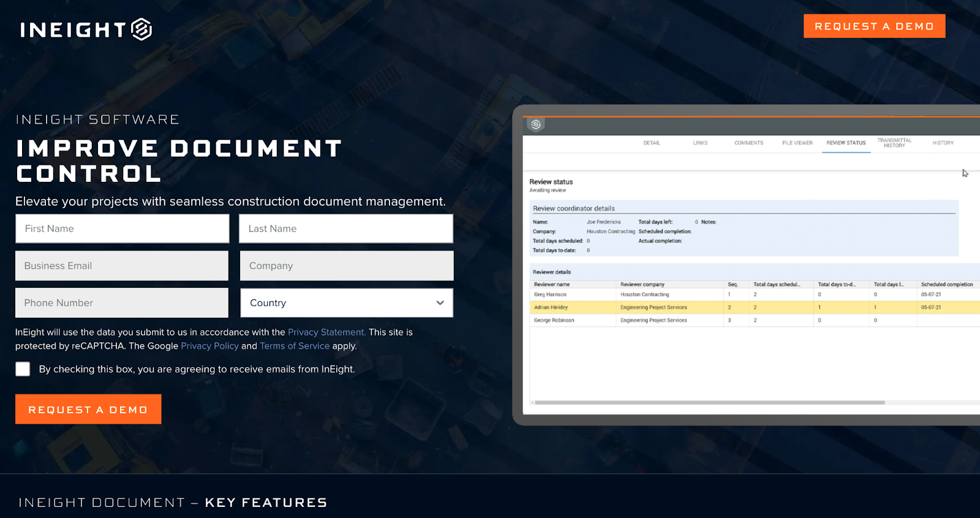Image resolution: width=980 pixels, height=518 pixels.
Task: Switch to the Detail tab in the preview
Action: 652,143
